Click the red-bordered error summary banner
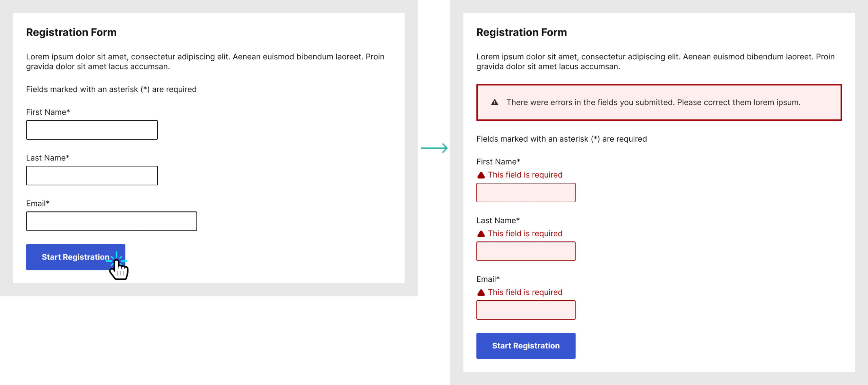 click(x=658, y=102)
